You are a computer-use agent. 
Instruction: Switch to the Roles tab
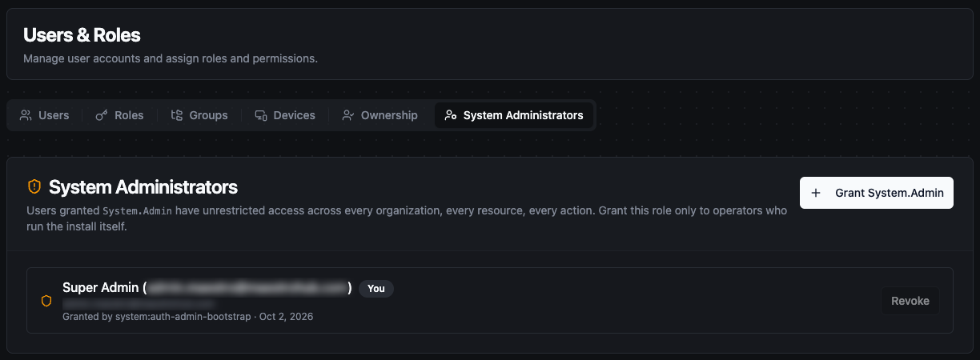point(119,115)
